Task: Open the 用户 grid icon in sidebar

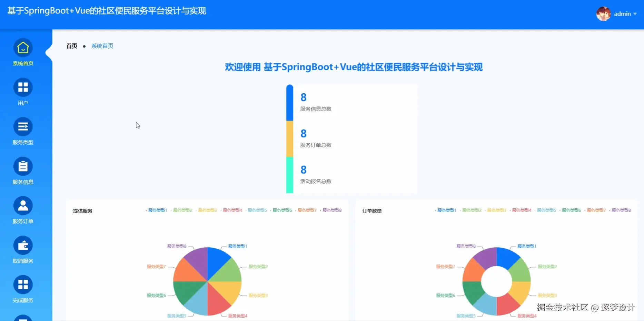Action: (x=23, y=87)
